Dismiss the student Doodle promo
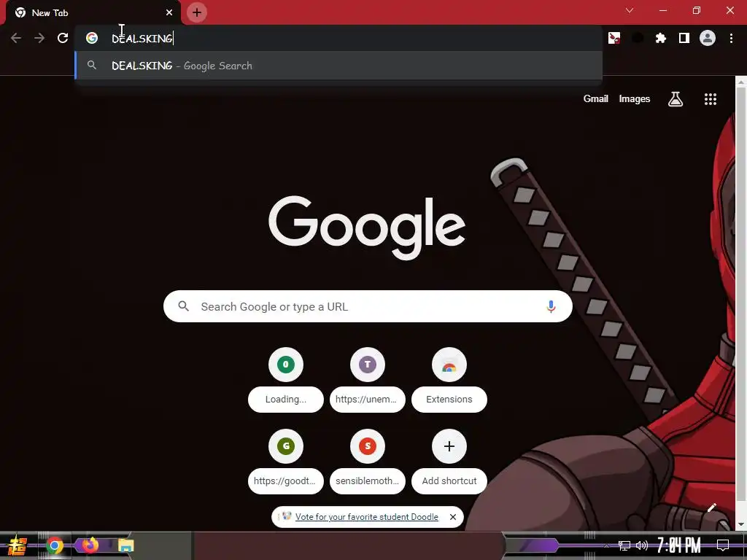Screen dimensions: 747x560 point(452,517)
